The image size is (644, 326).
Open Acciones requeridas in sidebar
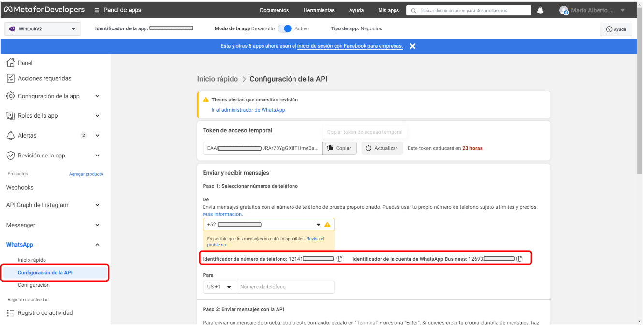point(44,78)
